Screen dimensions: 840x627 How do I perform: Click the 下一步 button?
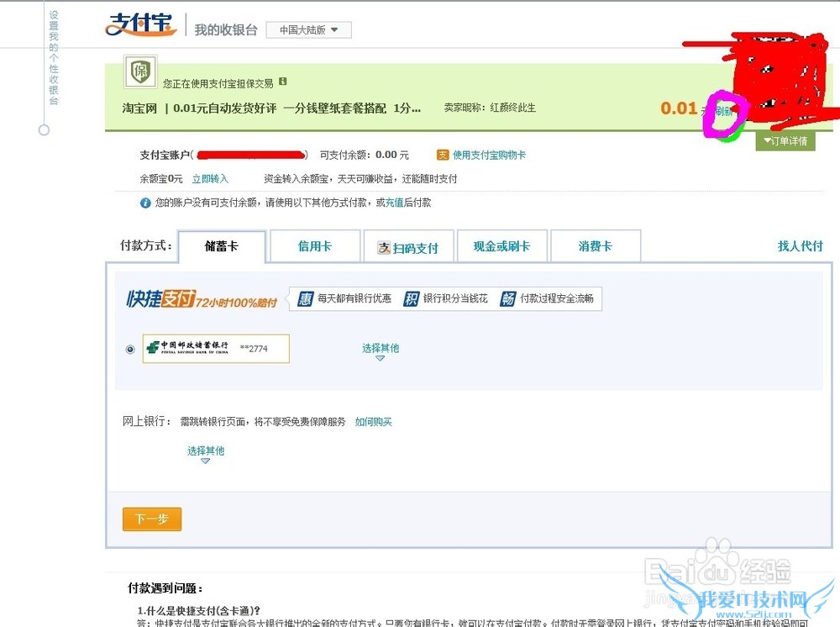(x=152, y=519)
